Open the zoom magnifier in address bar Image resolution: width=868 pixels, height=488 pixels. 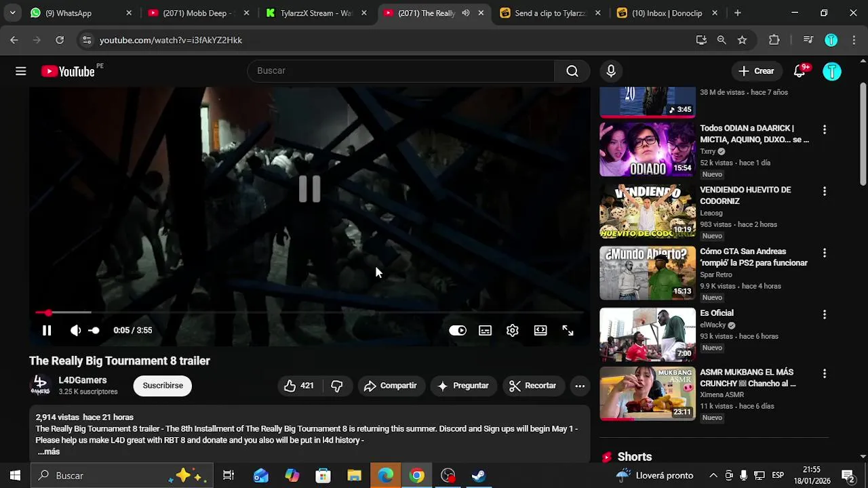[722, 40]
